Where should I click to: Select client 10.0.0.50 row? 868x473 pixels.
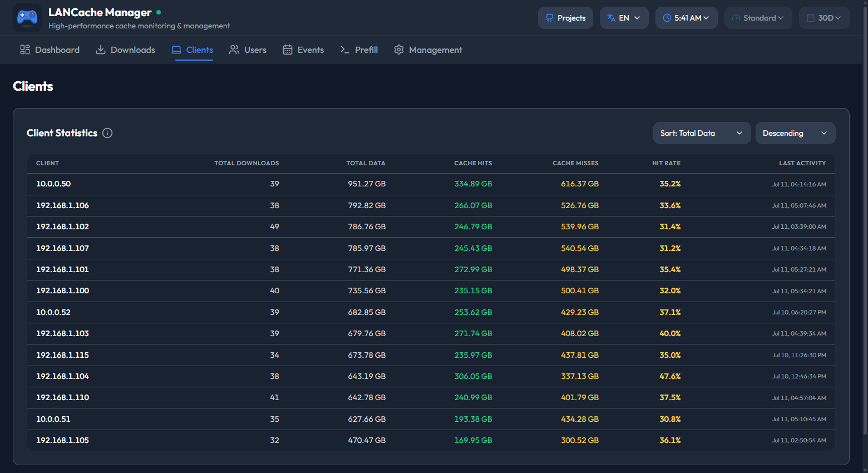pos(431,184)
